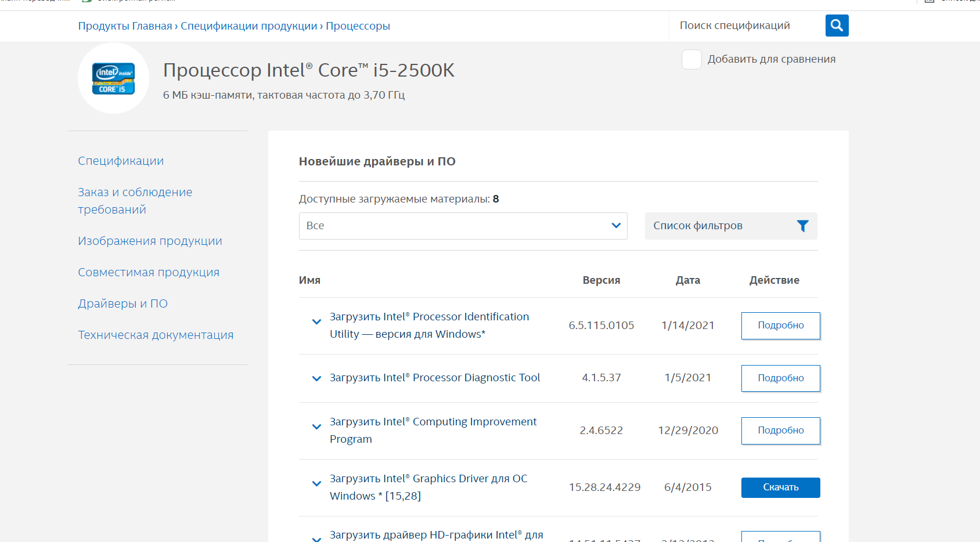Screen dimensions: 980x542
Task: Click date value '1/5/2021'
Action: click(x=688, y=378)
